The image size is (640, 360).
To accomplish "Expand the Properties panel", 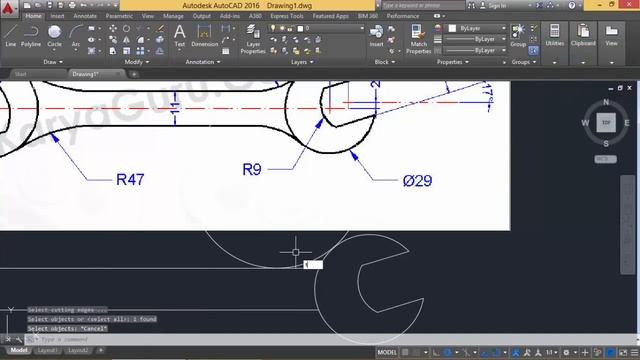I will point(453,62).
